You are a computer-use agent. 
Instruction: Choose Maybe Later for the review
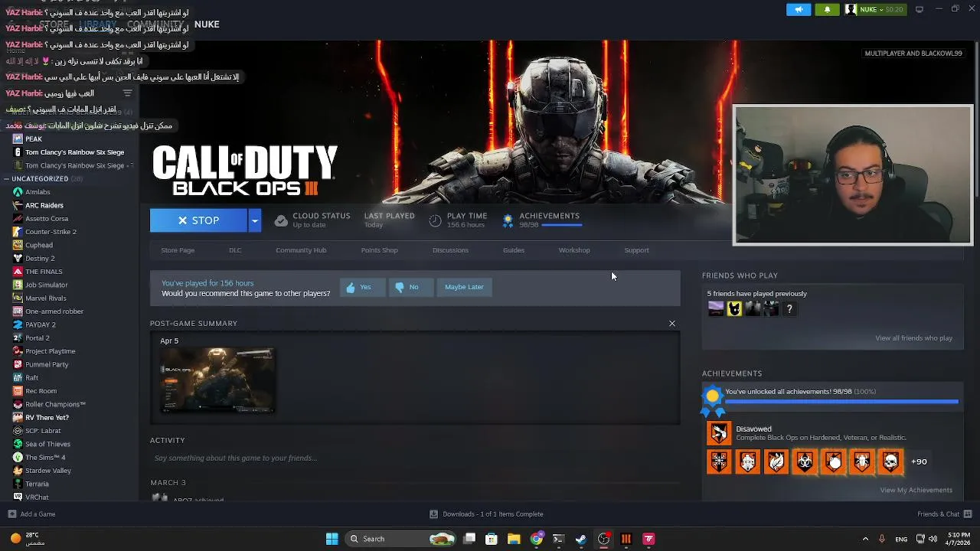pyautogui.click(x=464, y=287)
